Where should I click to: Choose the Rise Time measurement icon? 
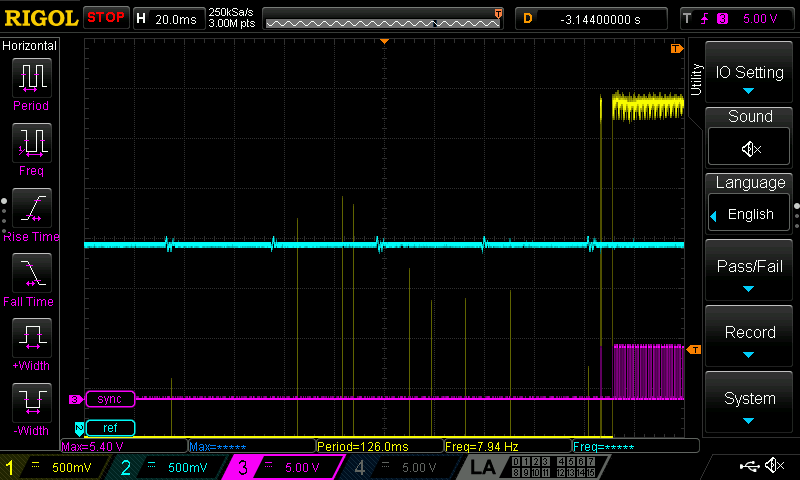tap(30, 211)
